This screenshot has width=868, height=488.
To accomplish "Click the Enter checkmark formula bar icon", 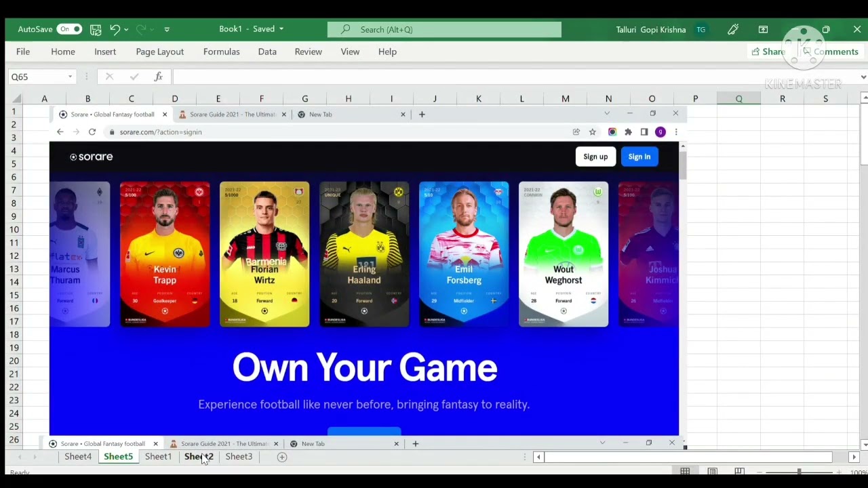I will point(134,77).
